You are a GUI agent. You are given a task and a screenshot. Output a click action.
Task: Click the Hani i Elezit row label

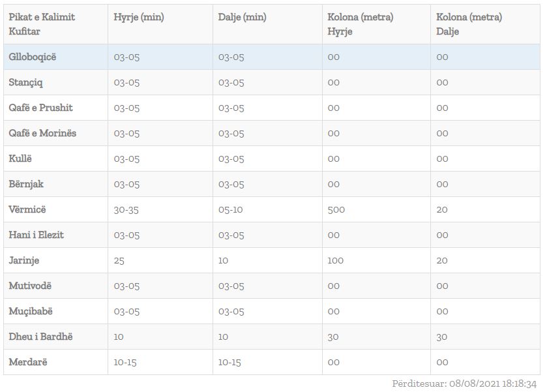tap(36, 235)
